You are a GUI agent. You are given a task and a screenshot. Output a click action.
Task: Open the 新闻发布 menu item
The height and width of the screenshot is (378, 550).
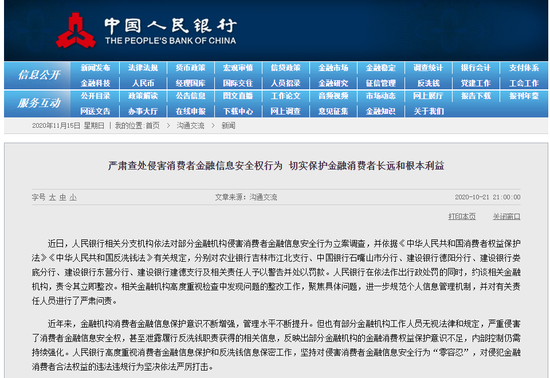(x=95, y=68)
